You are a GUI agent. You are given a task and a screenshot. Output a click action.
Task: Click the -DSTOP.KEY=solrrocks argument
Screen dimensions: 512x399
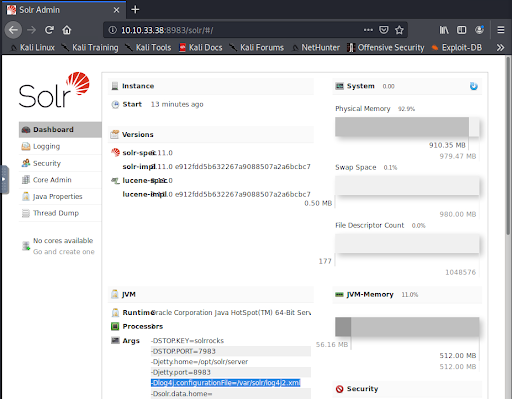(x=187, y=341)
